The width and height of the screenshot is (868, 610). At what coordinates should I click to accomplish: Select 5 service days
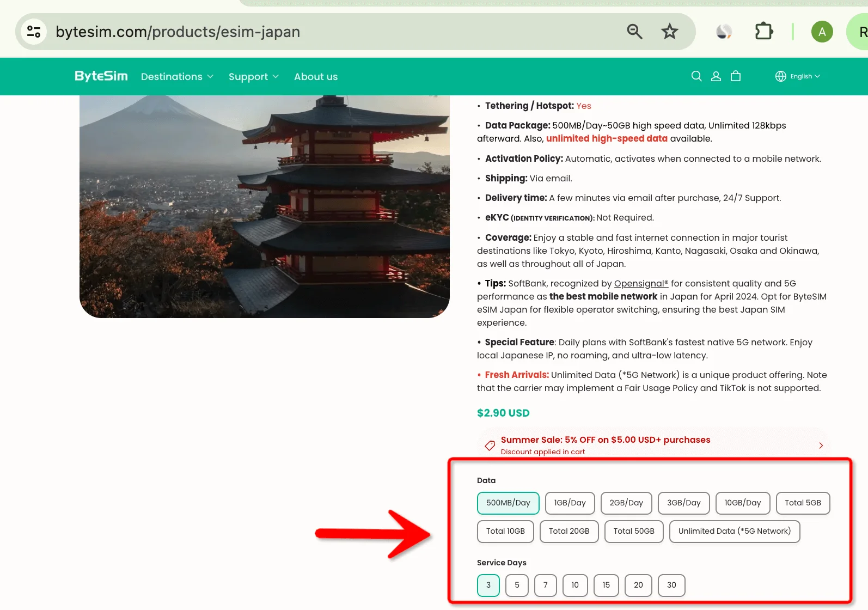[517, 585]
